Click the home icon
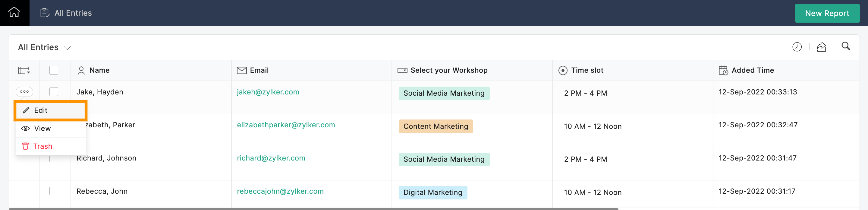Viewport: 868px width, 210px height. pyautogui.click(x=14, y=13)
